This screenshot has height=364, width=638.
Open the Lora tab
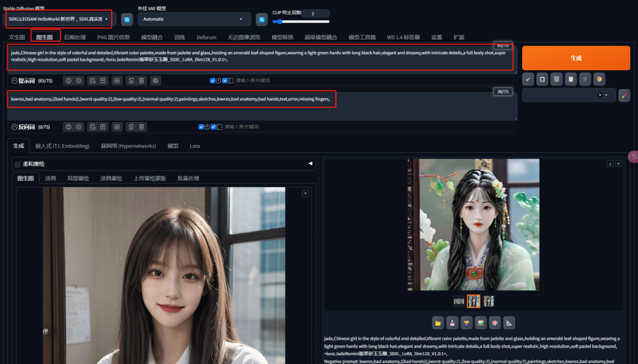[194, 146]
